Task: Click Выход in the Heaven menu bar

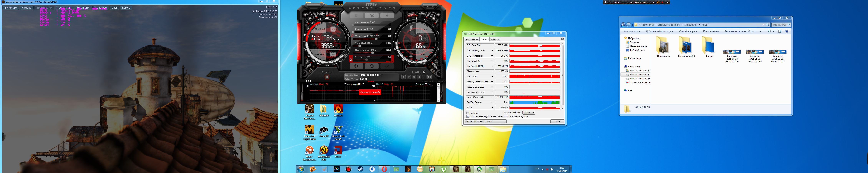Action: [126, 8]
